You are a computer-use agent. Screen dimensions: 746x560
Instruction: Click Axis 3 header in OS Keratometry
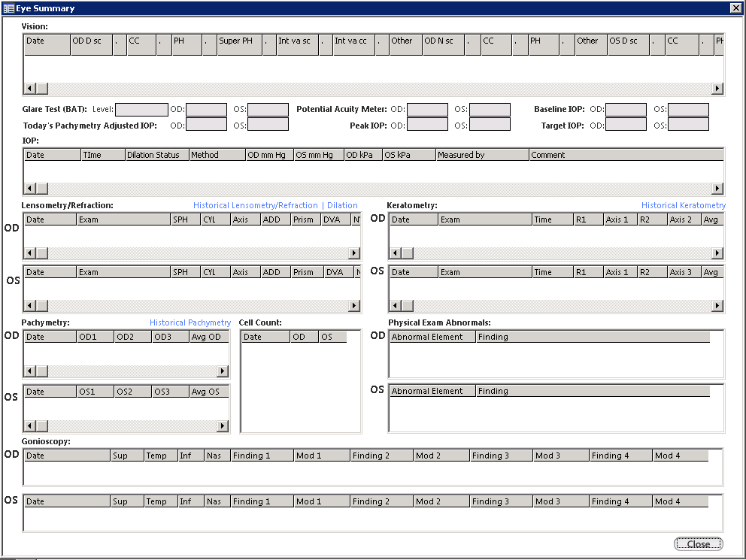click(x=684, y=272)
